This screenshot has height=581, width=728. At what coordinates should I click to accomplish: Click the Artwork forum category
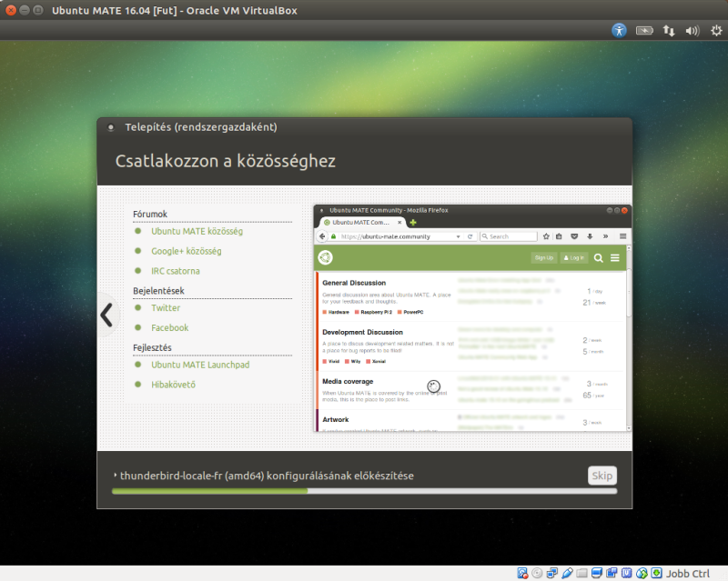click(x=336, y=419)
